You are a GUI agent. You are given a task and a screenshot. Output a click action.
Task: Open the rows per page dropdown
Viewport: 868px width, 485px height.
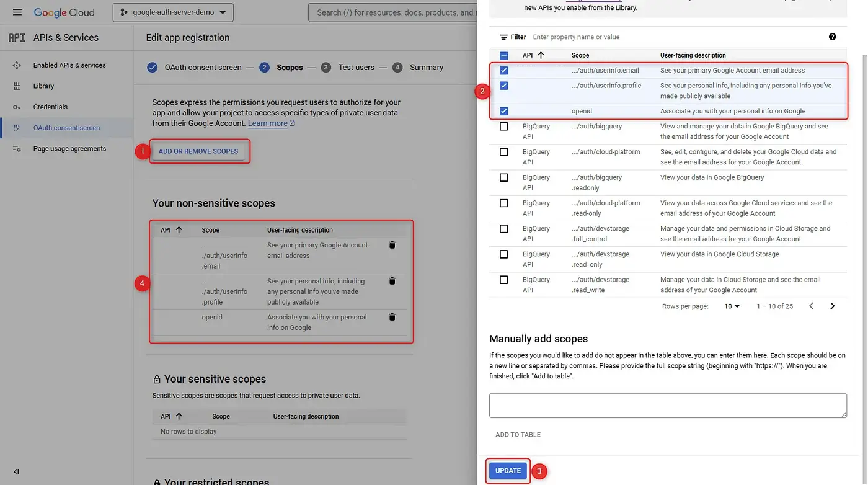[732, 306]
